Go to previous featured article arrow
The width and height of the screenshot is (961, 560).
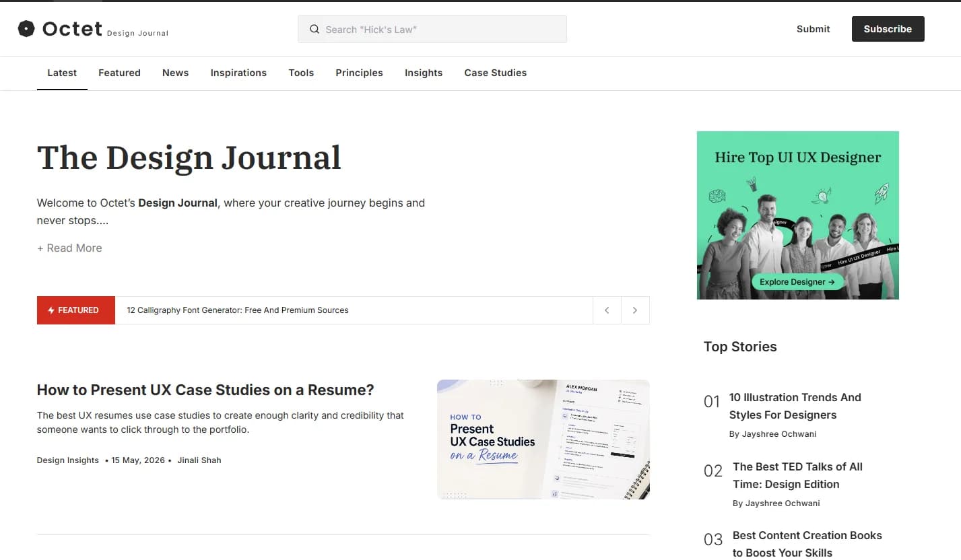click(x=607, y=310)
